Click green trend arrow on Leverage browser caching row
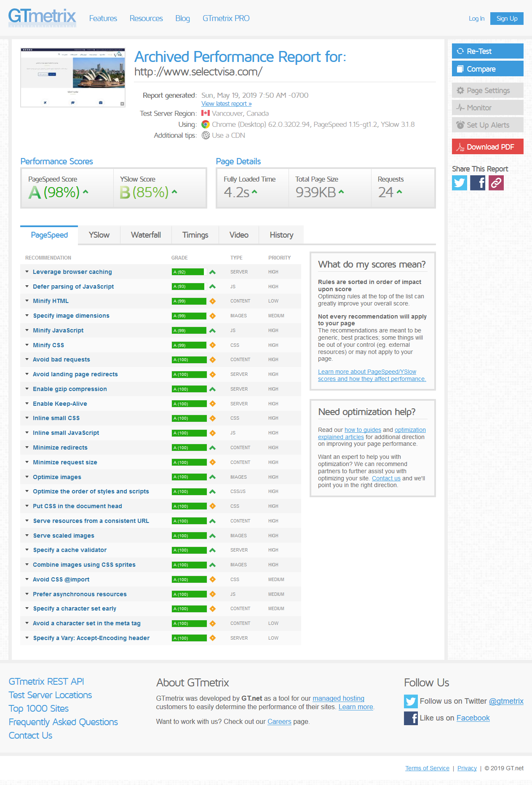 point(212,272)
